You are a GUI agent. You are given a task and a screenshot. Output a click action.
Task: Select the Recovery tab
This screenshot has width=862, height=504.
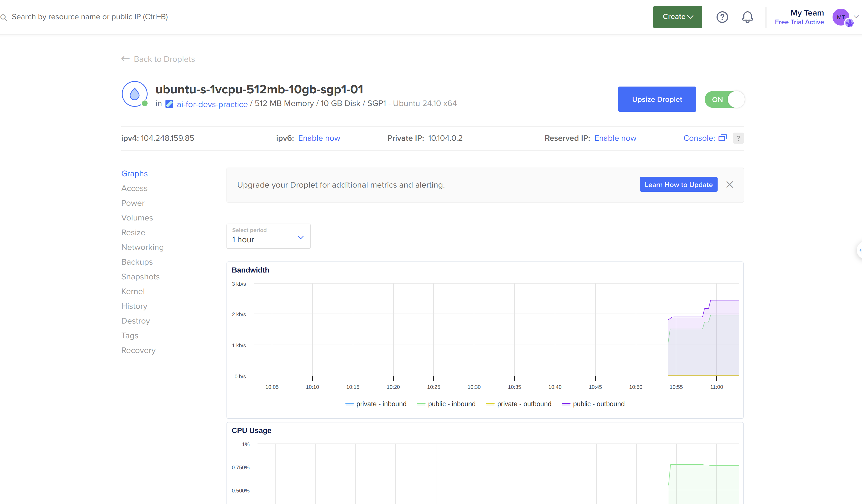coord(138,350)
